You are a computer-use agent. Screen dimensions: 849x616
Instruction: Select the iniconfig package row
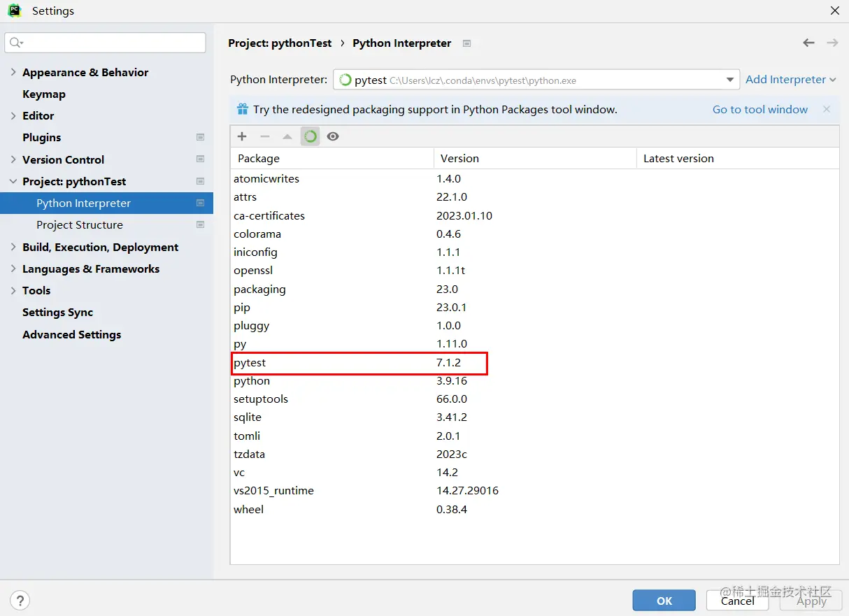click(x=534, y=252)
